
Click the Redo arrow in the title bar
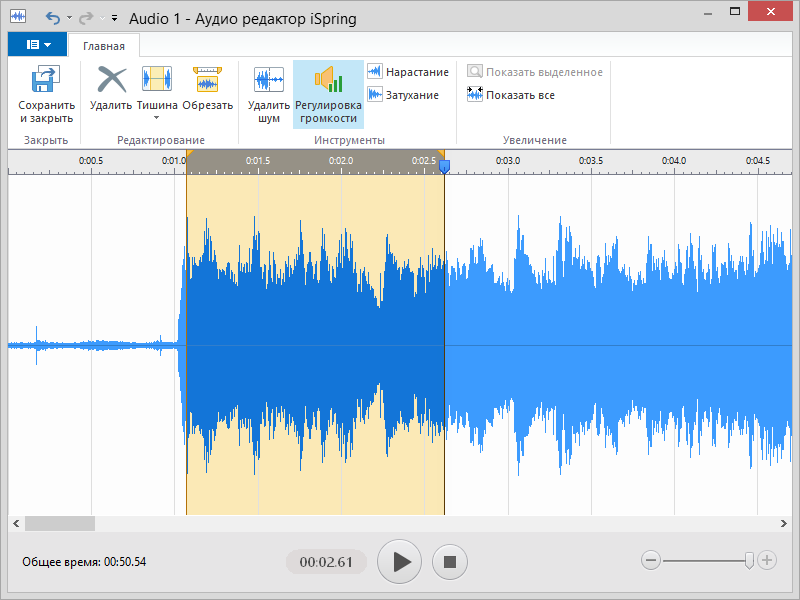coord(86,18)
